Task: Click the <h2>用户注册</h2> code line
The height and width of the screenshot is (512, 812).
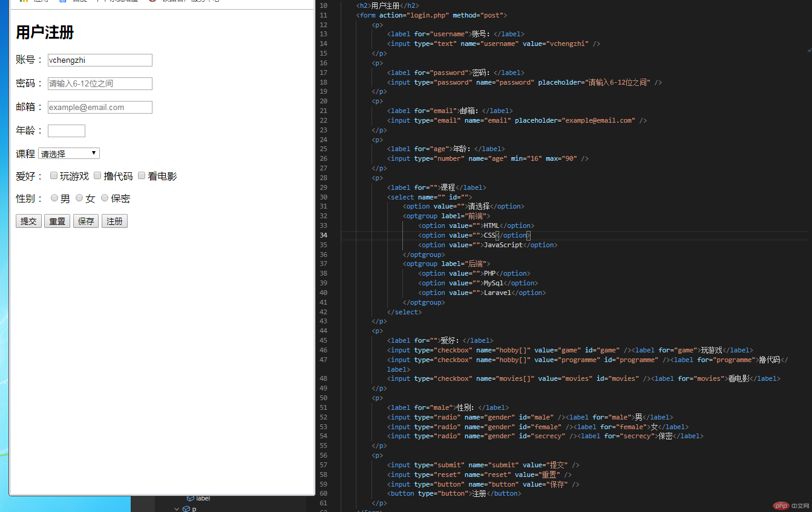Action: pos(388,5)
